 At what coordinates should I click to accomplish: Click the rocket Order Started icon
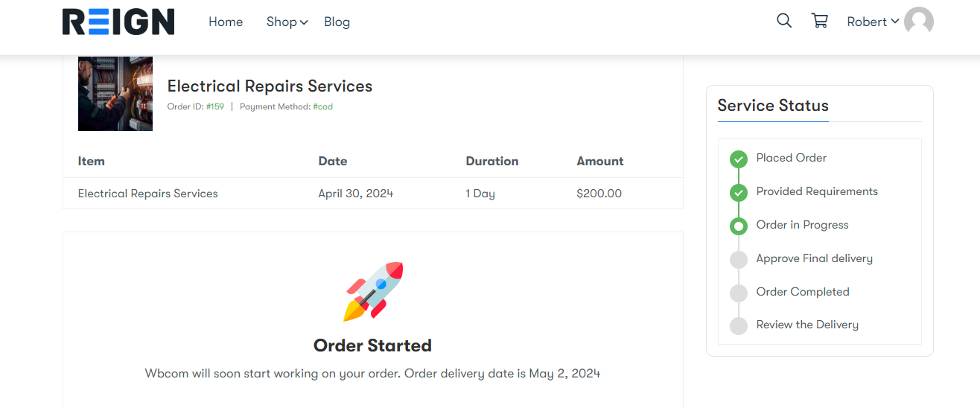click(x=373, y=292)
